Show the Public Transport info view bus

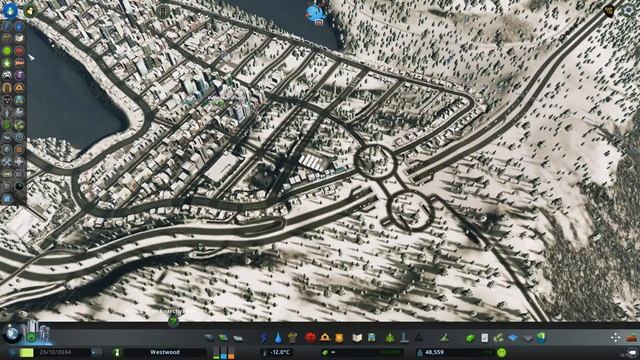point(19,100)
